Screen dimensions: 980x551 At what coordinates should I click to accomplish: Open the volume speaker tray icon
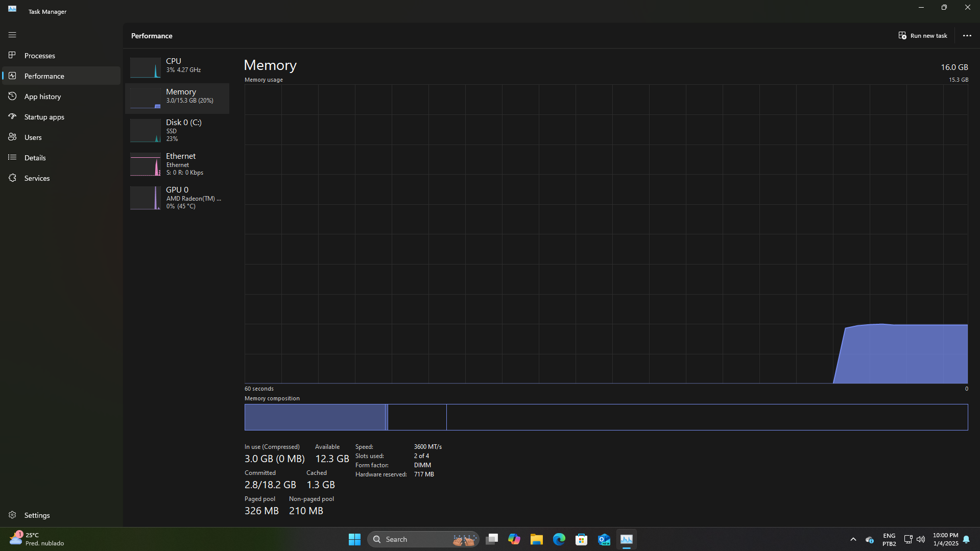click(x=921, y=539)
